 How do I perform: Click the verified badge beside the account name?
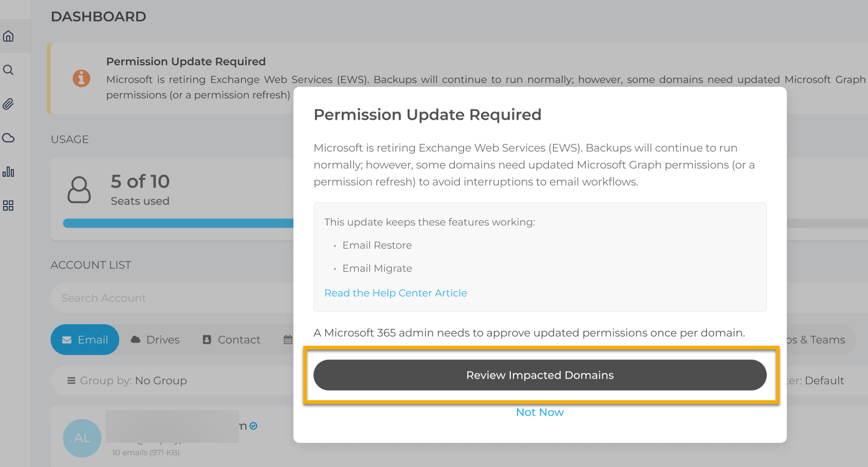[253, 426]
